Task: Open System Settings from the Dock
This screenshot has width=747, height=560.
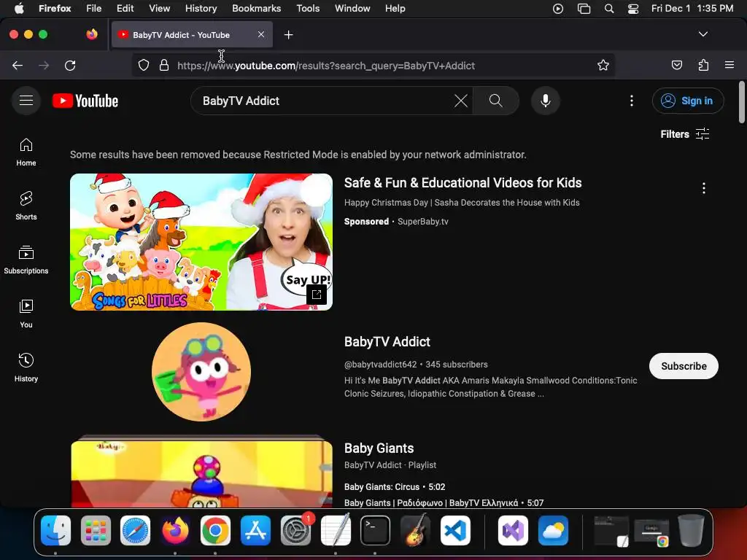Action: pos(295,530)
